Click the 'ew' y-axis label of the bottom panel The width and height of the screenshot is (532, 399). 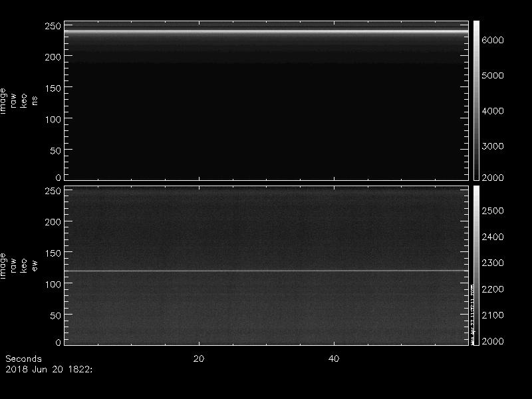tap(35, 265)
